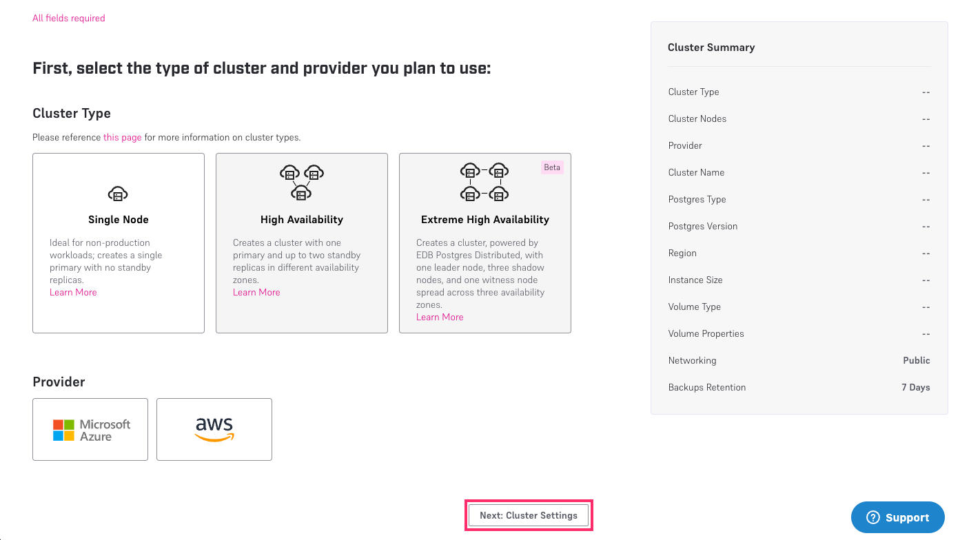
Task: Choose the Extreme High Availability cluster type card
Action: pos(484,243)
